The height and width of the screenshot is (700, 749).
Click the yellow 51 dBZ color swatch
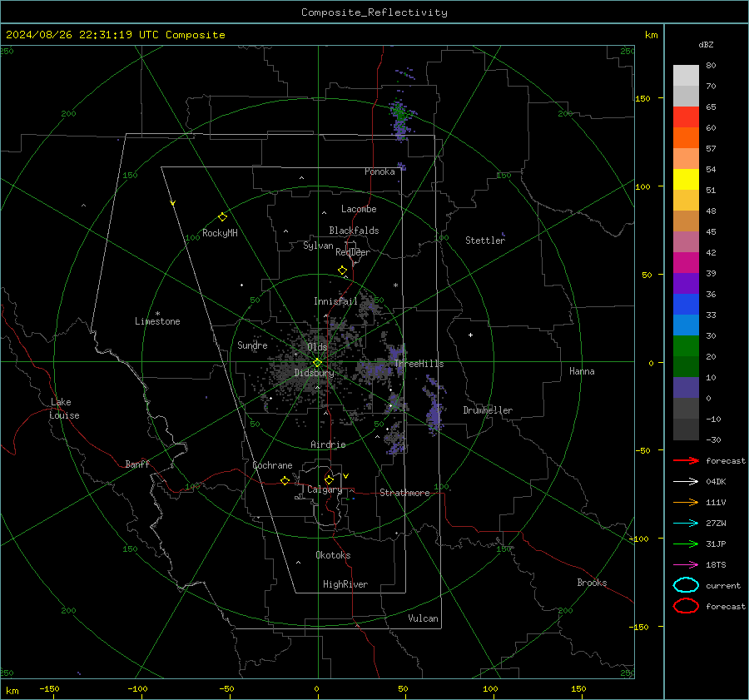pos(686,179)
